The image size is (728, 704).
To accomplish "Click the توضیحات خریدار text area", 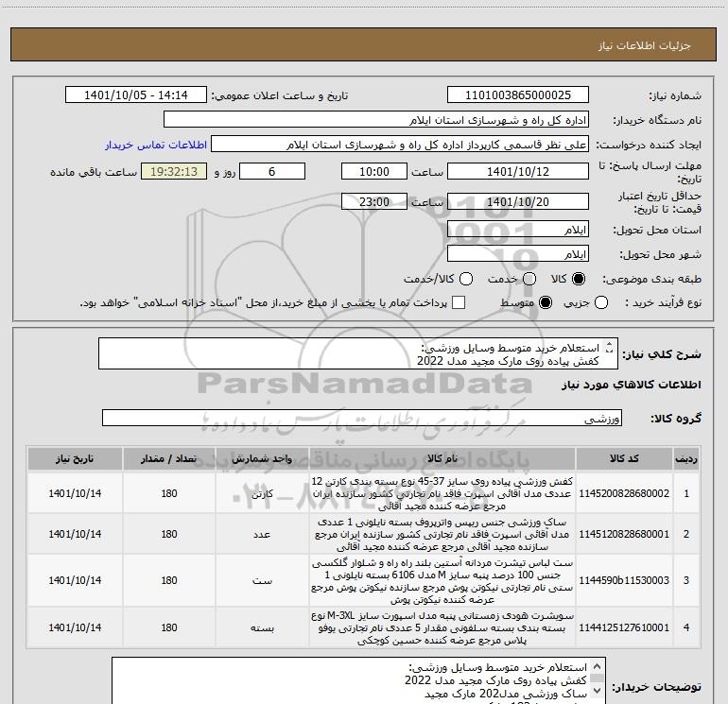I will (x=358, y=680).
